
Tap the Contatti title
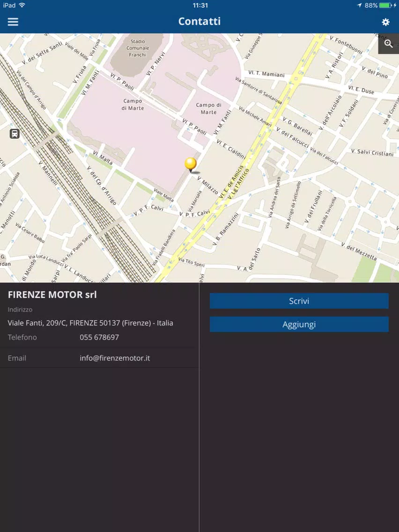point(199,22)
